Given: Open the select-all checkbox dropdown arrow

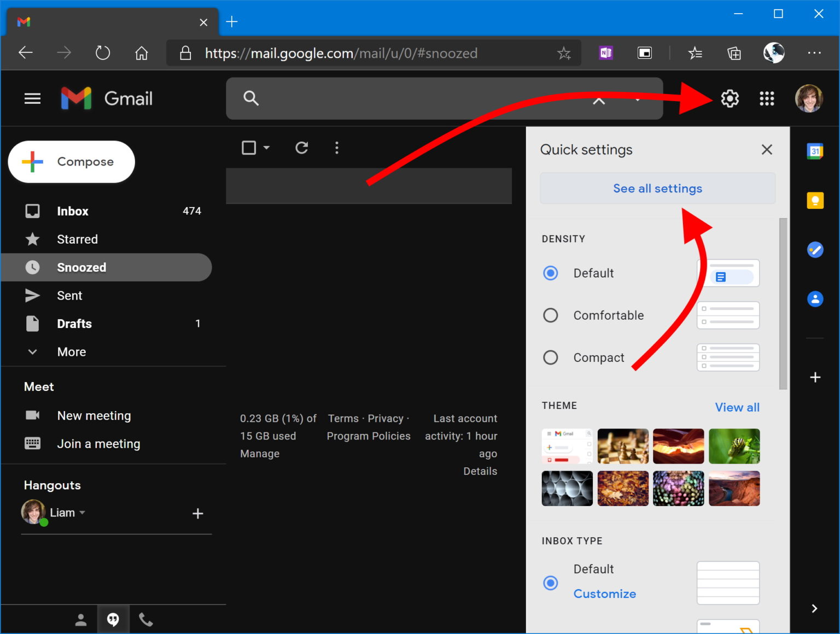Looking at the screenshot, I should pos(266,148).
